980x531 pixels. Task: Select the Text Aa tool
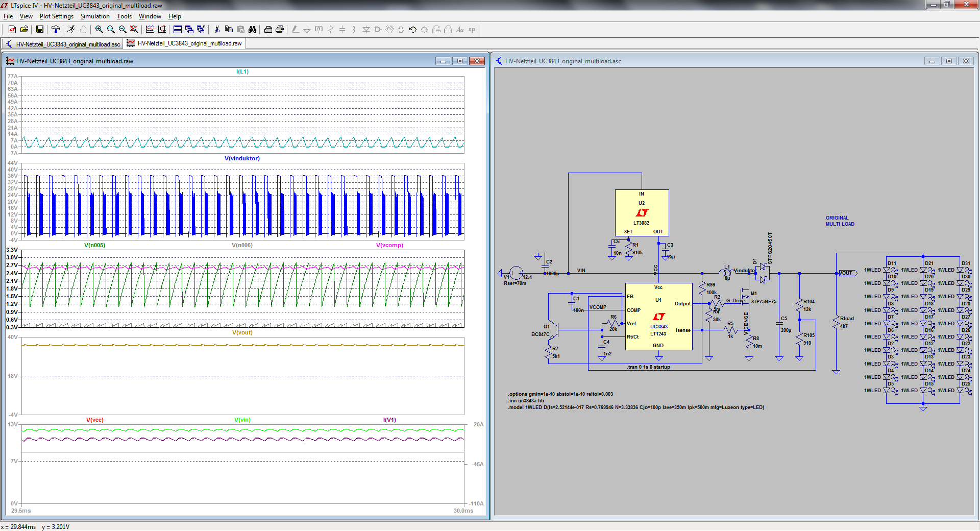460,30
